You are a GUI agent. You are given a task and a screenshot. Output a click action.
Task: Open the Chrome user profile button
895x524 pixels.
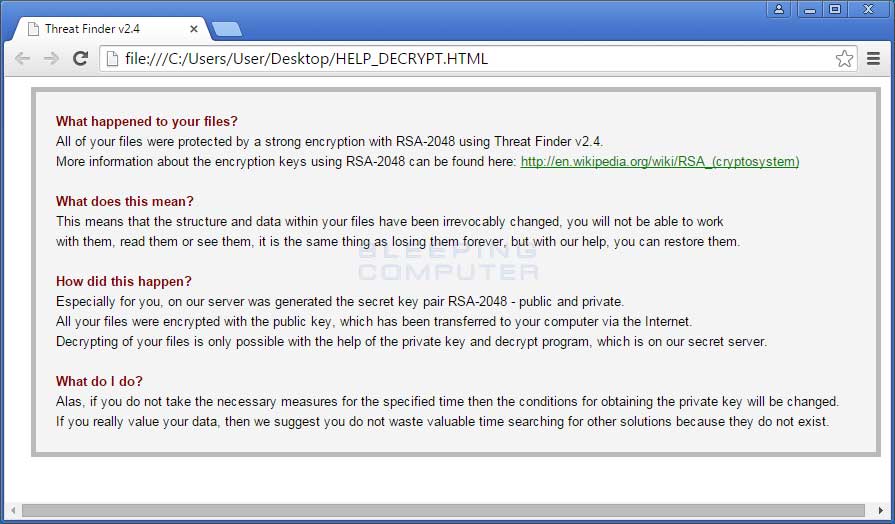coord(779,9)
